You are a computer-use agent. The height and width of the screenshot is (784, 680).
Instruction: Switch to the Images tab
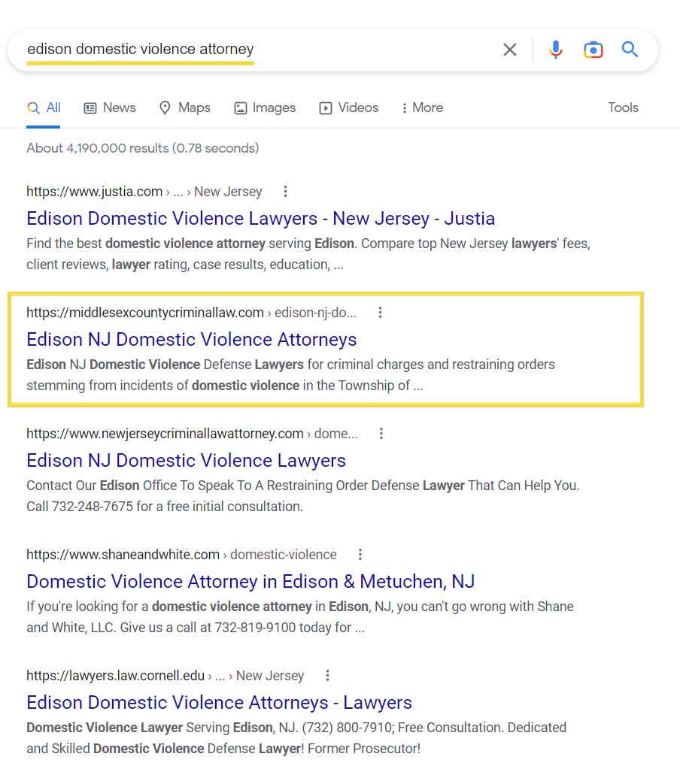(265, 107)
